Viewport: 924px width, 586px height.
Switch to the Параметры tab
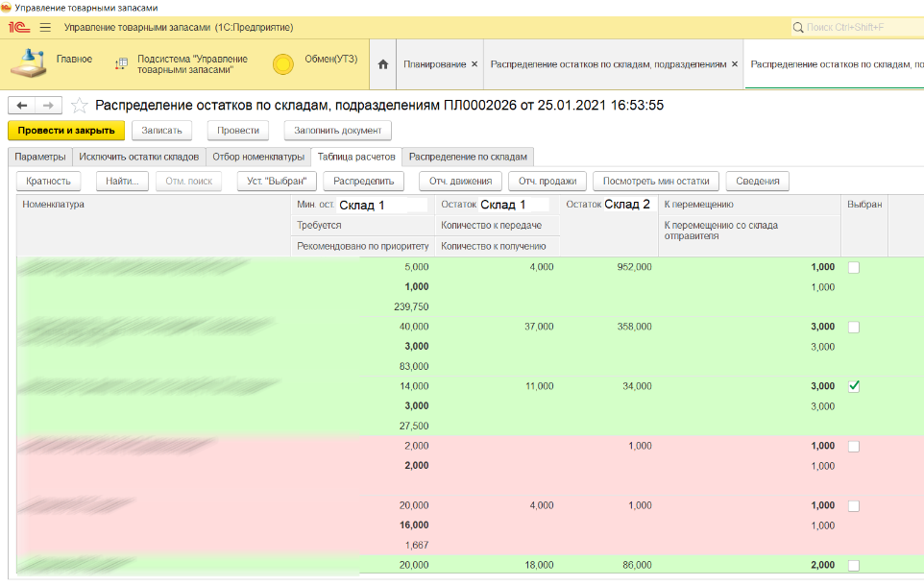pos(40,157)
